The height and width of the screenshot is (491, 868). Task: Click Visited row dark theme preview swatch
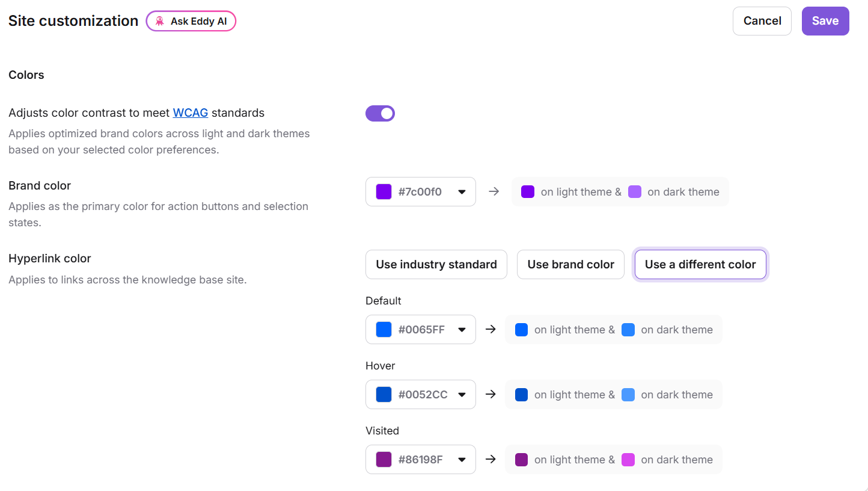(x=628, y=460)
